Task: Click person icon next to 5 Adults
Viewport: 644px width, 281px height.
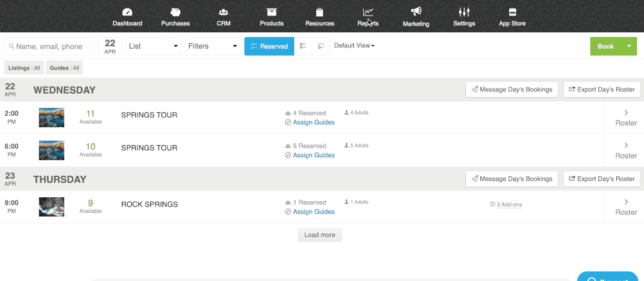Action: point(347,146)
